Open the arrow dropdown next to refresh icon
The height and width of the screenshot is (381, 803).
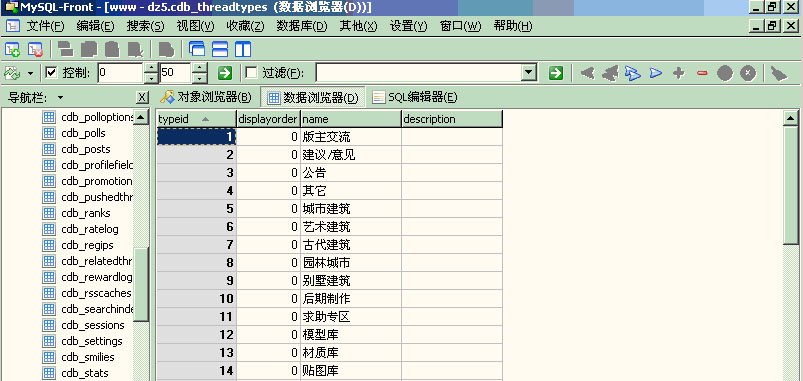click(30, 74)
